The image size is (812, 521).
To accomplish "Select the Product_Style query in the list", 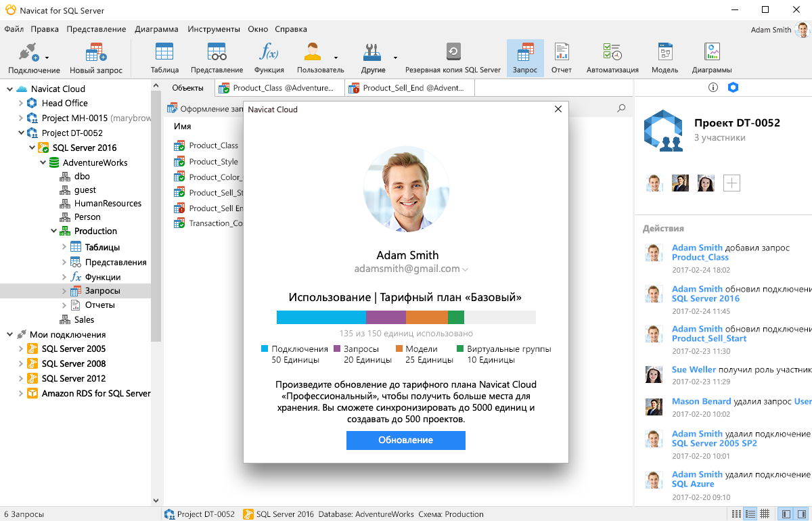I will point(206,162).
